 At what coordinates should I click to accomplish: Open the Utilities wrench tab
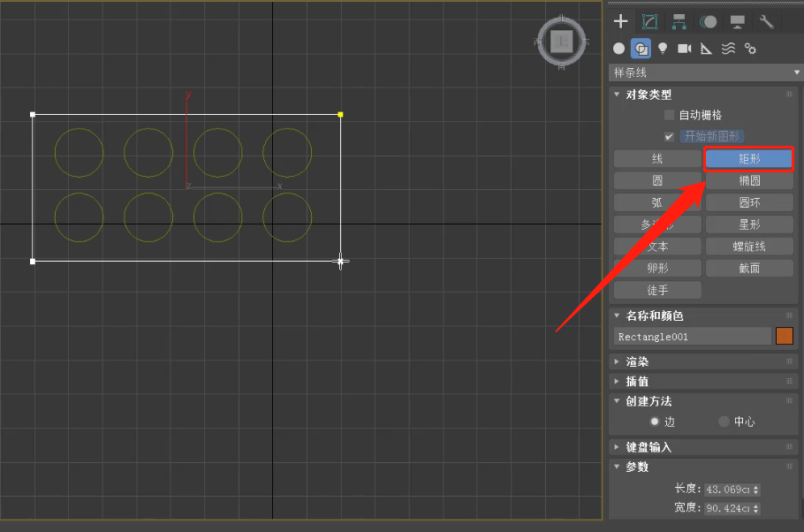click(x=766, y=22)
